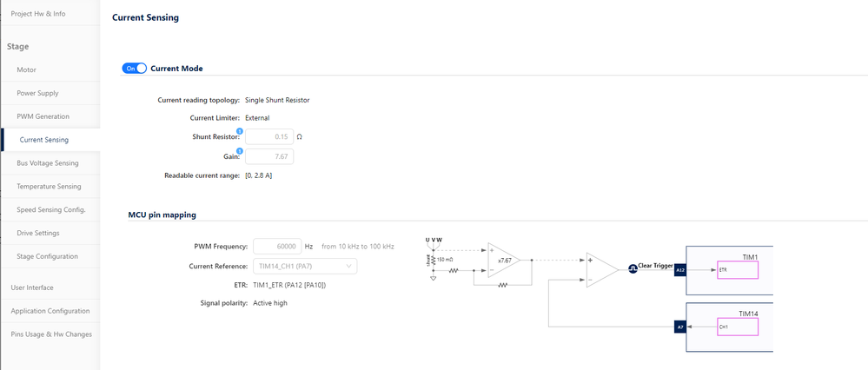Go to PWM Generation settings
Viewport: 868px width, 370px height.
point(43,116)
